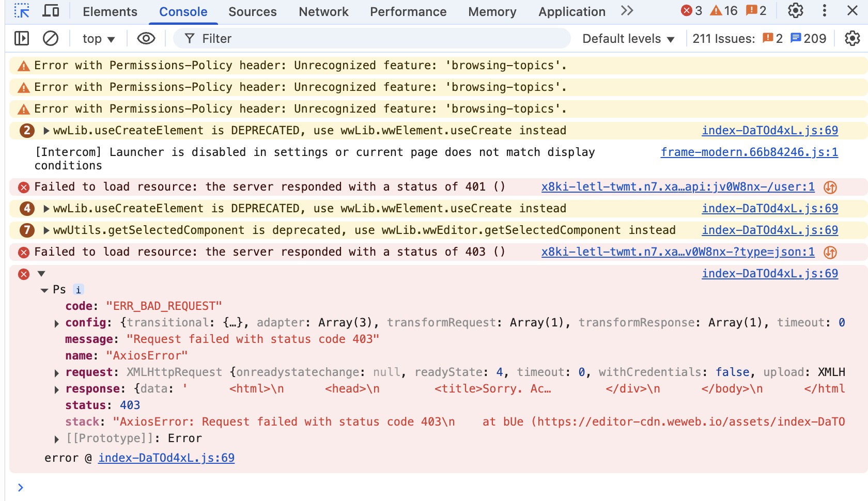The height and width of the screenshot is (501, 868).
Task: Open the frame-modern.66b84246.js:1 source link
Action: [749, 152]
